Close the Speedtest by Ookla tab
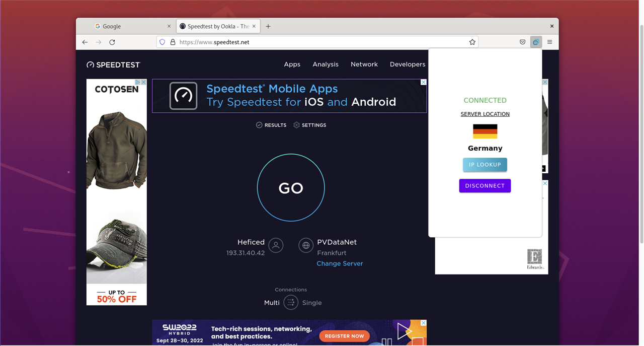 pyautogui.click(x=254, y=26)
